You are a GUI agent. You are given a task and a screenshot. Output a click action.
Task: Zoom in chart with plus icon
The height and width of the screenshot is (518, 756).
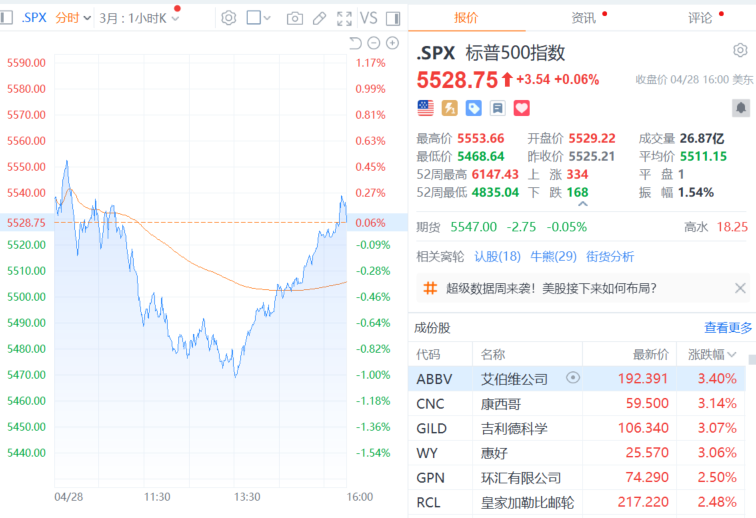392,43
